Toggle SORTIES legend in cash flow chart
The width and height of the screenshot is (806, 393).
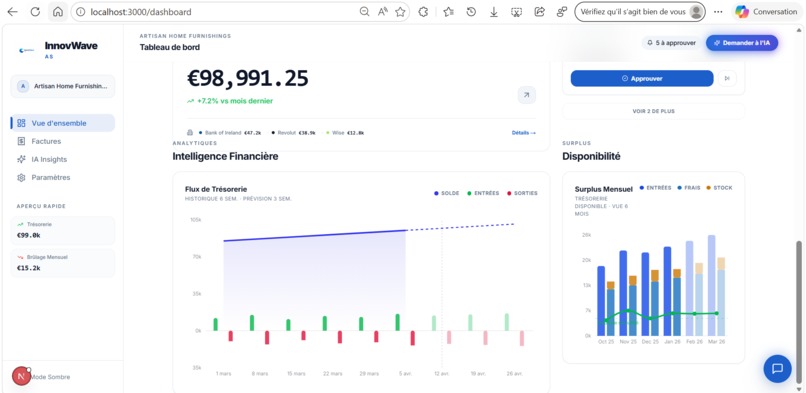522,193
